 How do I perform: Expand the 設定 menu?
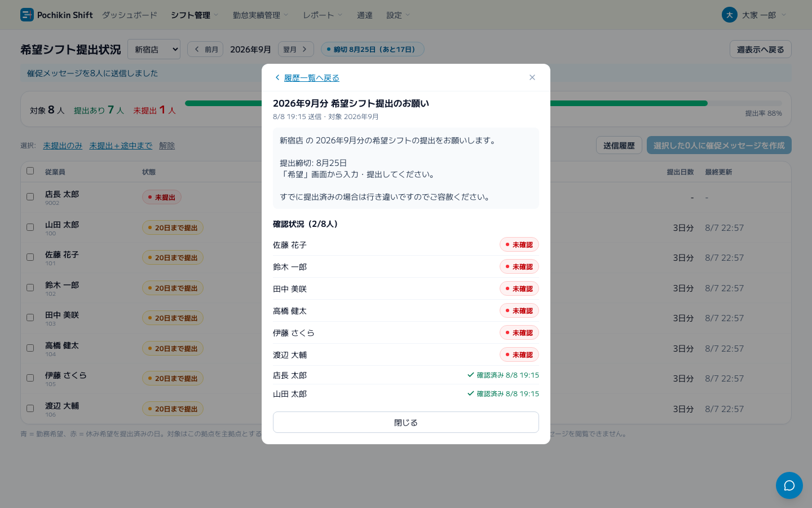click(x=398, y=15)
